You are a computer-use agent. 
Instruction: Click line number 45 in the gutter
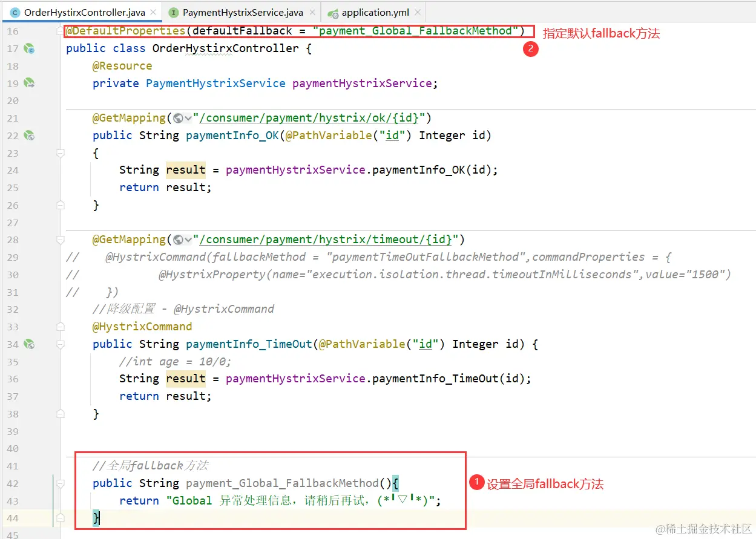(x=13, y=535)
